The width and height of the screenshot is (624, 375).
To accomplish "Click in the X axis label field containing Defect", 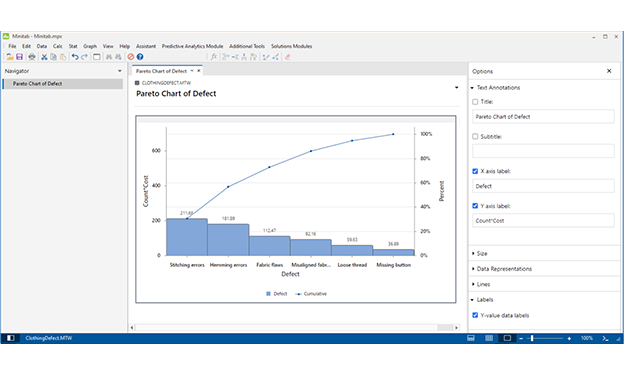I will (x=543, y=186).
